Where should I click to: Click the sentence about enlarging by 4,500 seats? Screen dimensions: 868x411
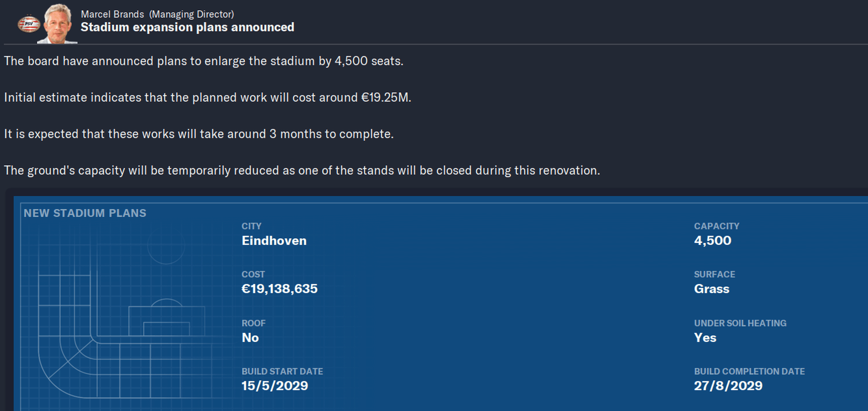point(203,61)
